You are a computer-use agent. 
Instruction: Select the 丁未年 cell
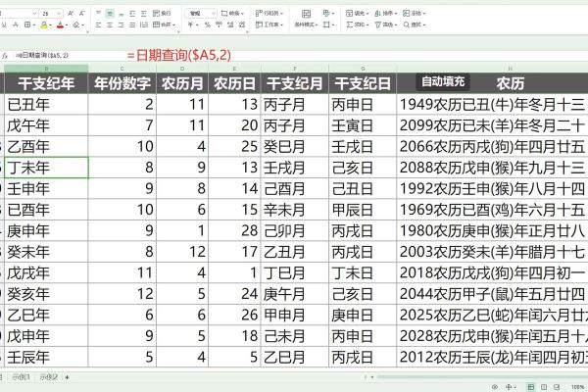[x=46, y=168]
